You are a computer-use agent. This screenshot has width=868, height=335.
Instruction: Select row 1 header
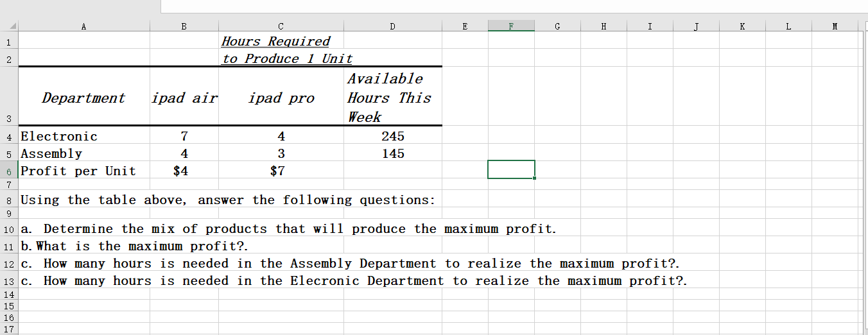point(10,41)
